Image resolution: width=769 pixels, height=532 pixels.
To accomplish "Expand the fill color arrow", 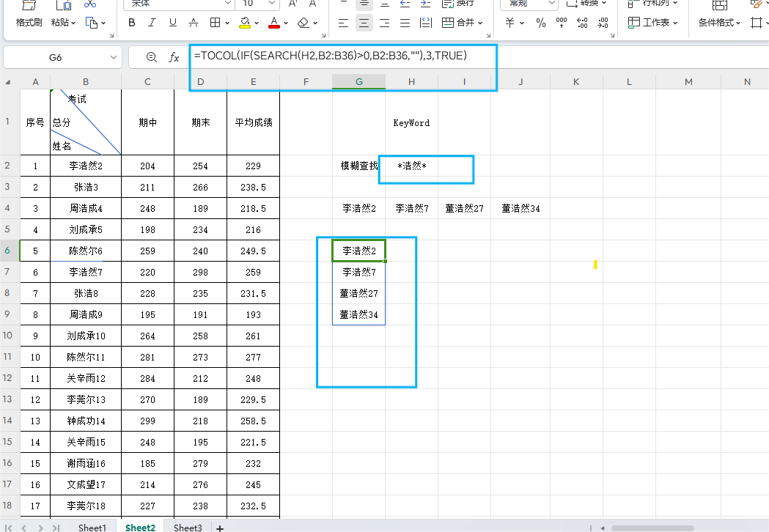I will click(x=257, y=23).
